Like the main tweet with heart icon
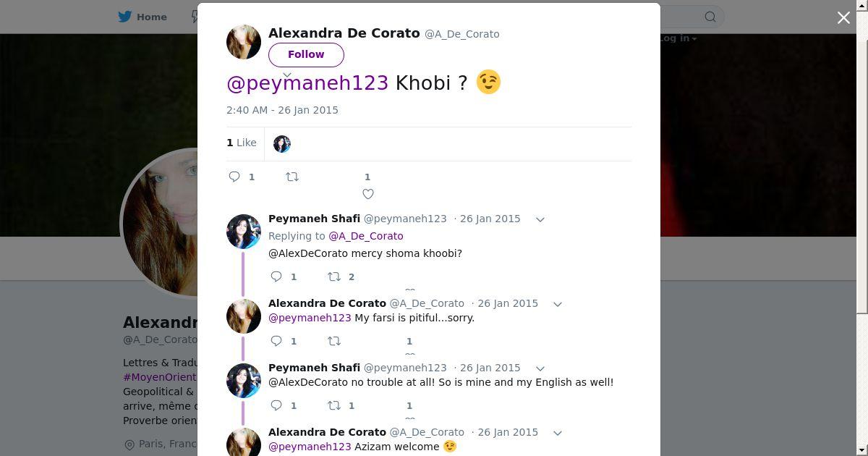The height and width of the screenshot is (456, 868). (x=368, y=194)
